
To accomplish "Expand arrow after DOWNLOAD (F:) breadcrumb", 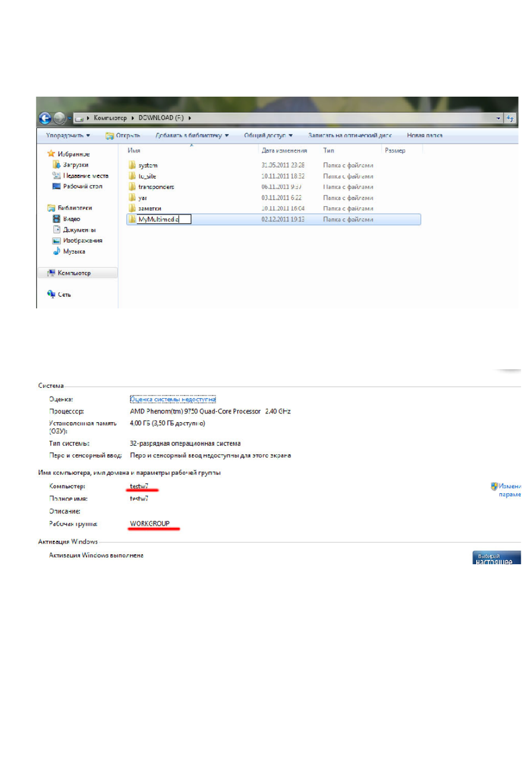I will click(190, 118).
